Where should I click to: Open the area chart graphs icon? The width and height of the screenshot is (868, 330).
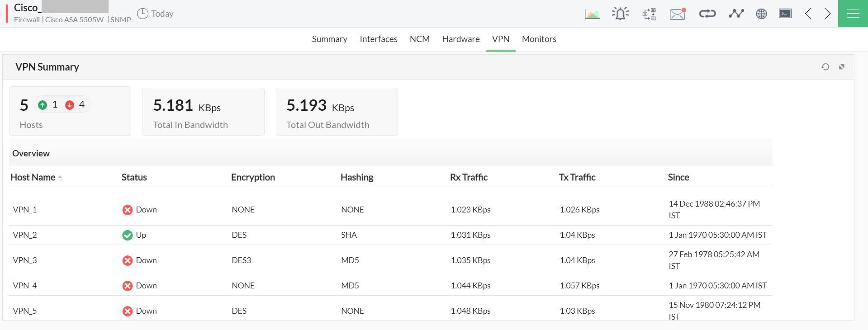[x=592, y=14]
